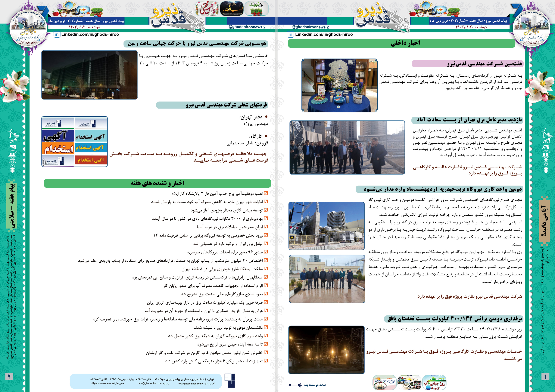The image size is (555, 392).
Task: Open Linkedin.com/in/ghods-niroo link on page 2
Action: [90, 35]
